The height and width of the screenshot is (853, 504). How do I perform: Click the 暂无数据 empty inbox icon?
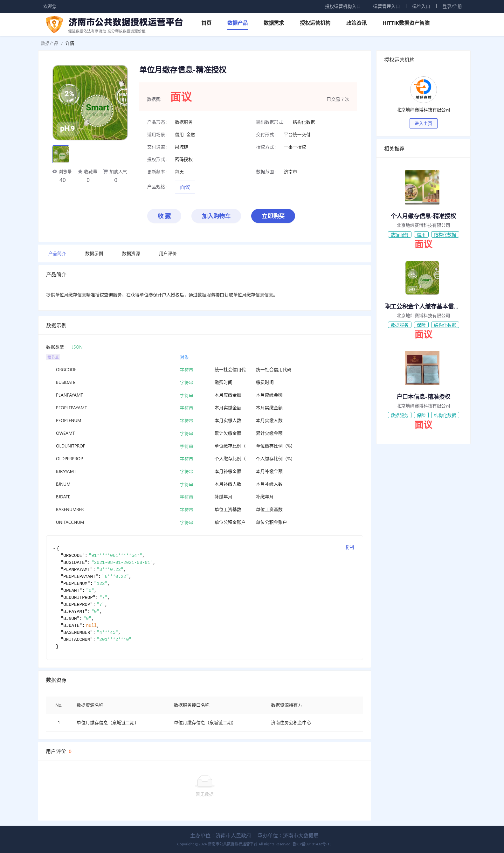(x=204, y=781)
